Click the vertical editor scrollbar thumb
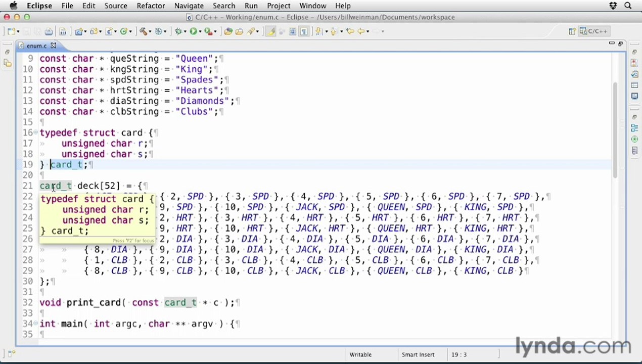This screenshot has width=642, height=364. pyautogui.click(x=615, y=129)
